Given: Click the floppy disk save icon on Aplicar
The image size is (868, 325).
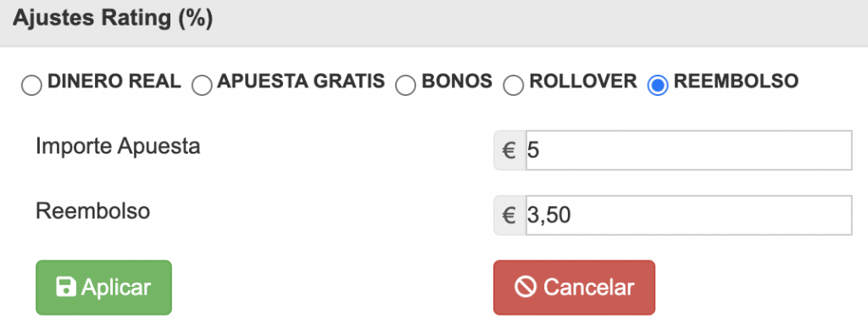Looking at the screenshot, I should tap(66, 288).
